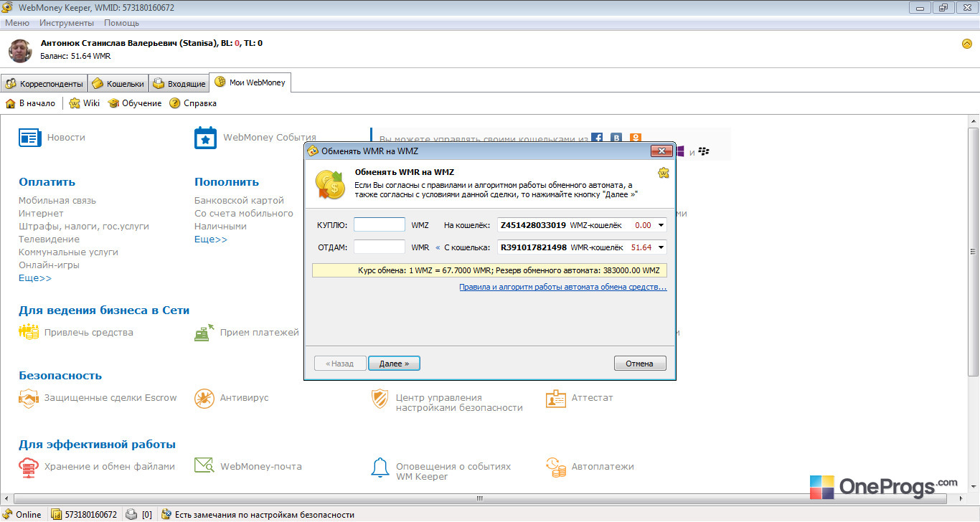The height and width of the screenshot is (522, 980).
Task: Click the Новости newspaper icon
Action: pyautogui.click(x=29, y=138)
